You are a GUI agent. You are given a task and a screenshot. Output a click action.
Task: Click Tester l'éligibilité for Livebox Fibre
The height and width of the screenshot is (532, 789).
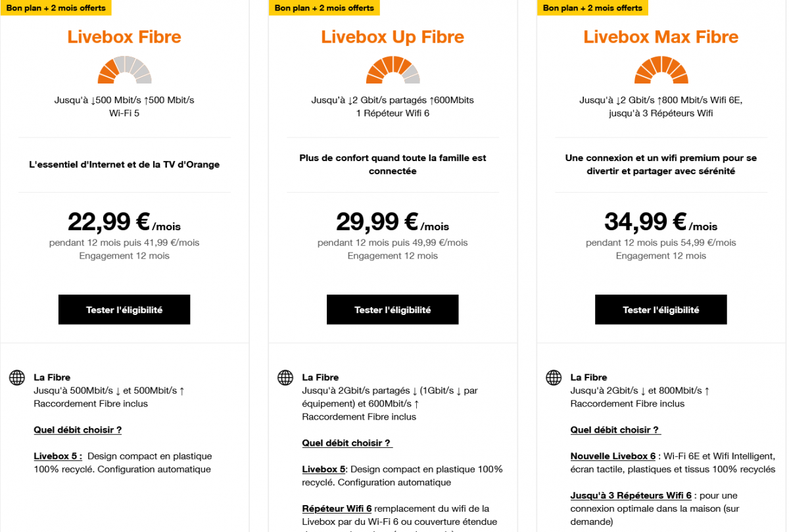pos(124,309)
